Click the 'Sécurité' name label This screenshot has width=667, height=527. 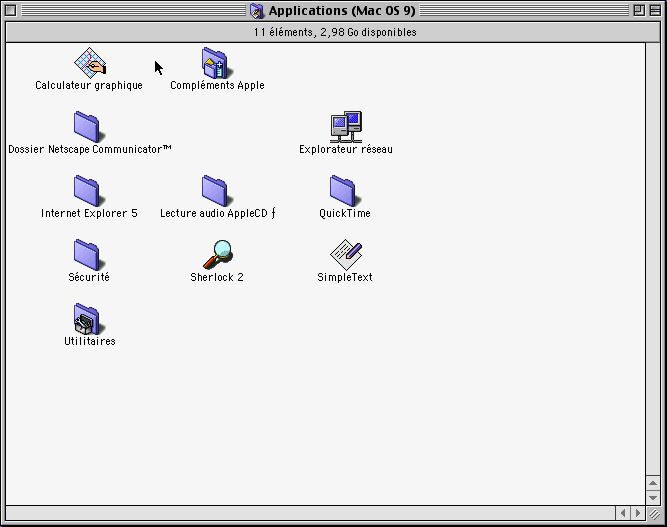point(89,277)
